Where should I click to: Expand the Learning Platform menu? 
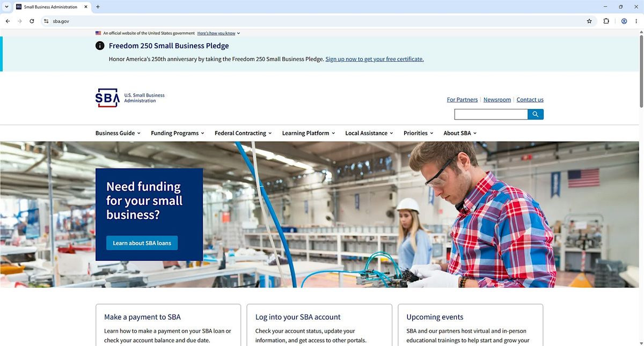[x=309, y=133]
